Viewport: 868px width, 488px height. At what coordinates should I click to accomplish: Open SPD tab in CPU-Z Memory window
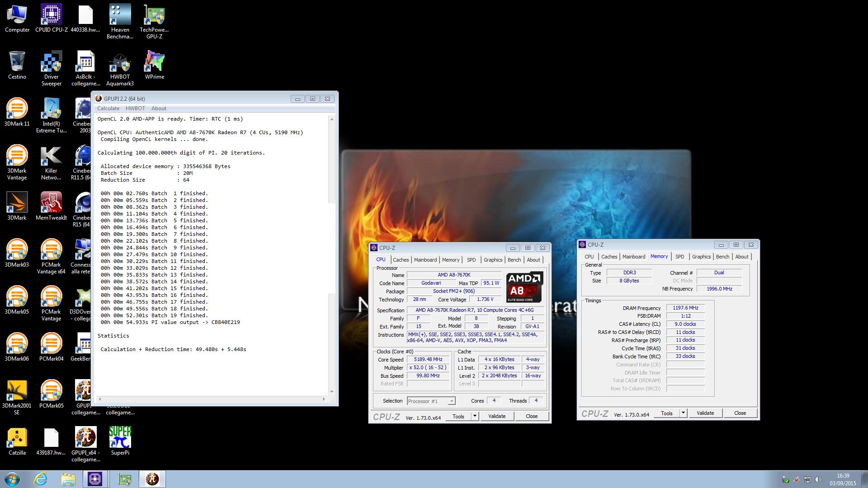[679, 257]
